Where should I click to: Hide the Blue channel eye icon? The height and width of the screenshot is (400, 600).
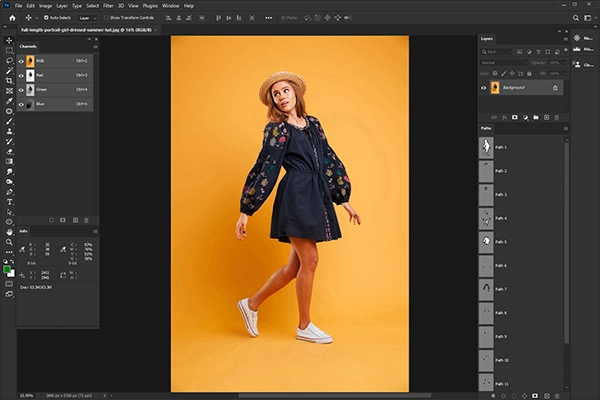pyautogui.click(x=21, y=104)
